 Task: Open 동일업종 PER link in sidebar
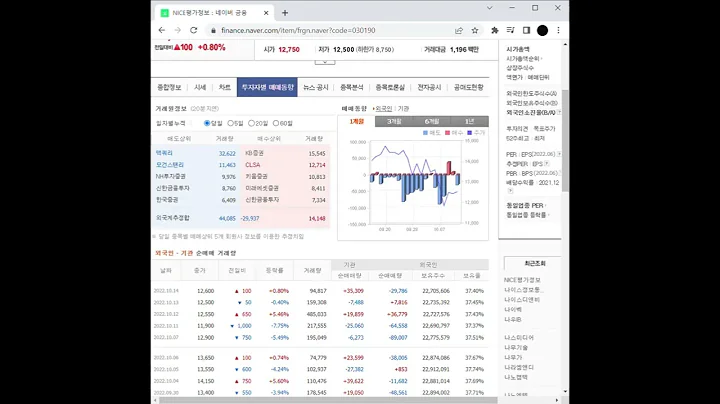pos(525,206)
